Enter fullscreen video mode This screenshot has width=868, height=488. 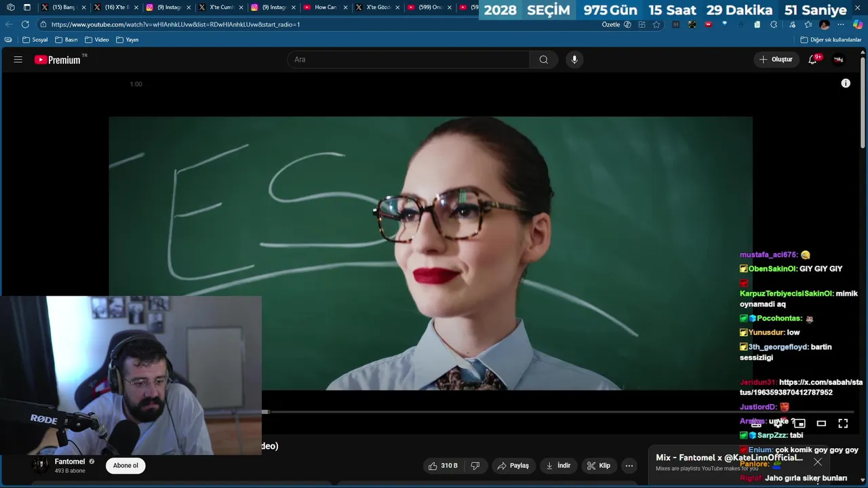[x=843, y=424]
